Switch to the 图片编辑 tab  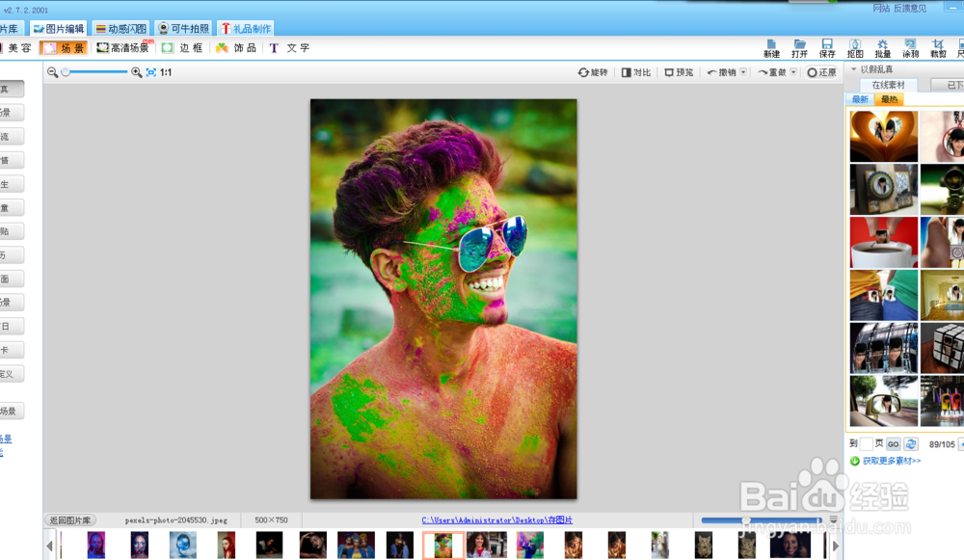tap(59, 28)
